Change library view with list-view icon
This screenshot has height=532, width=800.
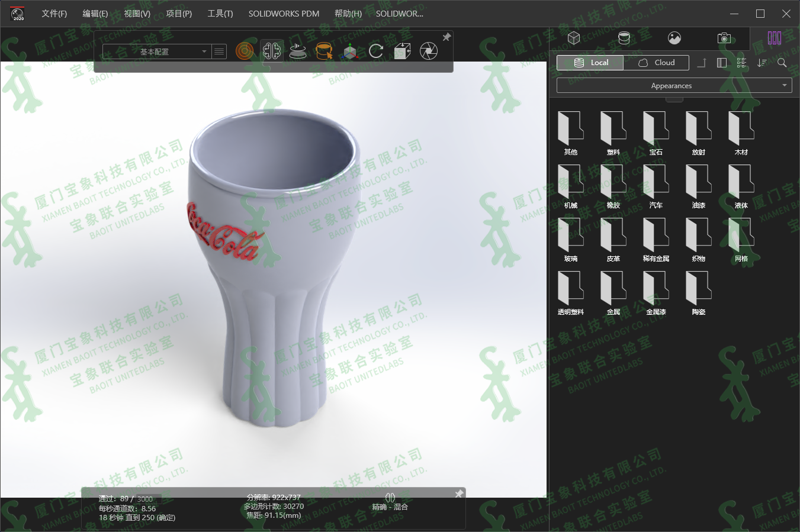tap(741, 63)
